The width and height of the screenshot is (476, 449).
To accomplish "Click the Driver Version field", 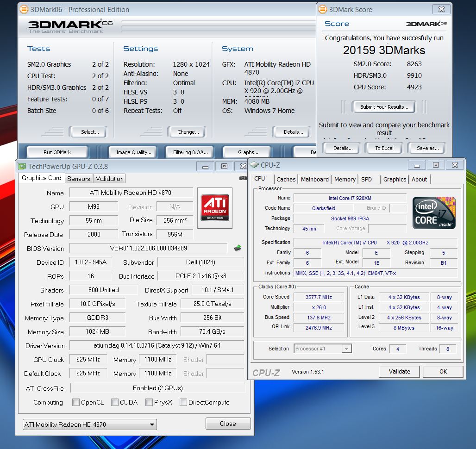I will point(157,345).
